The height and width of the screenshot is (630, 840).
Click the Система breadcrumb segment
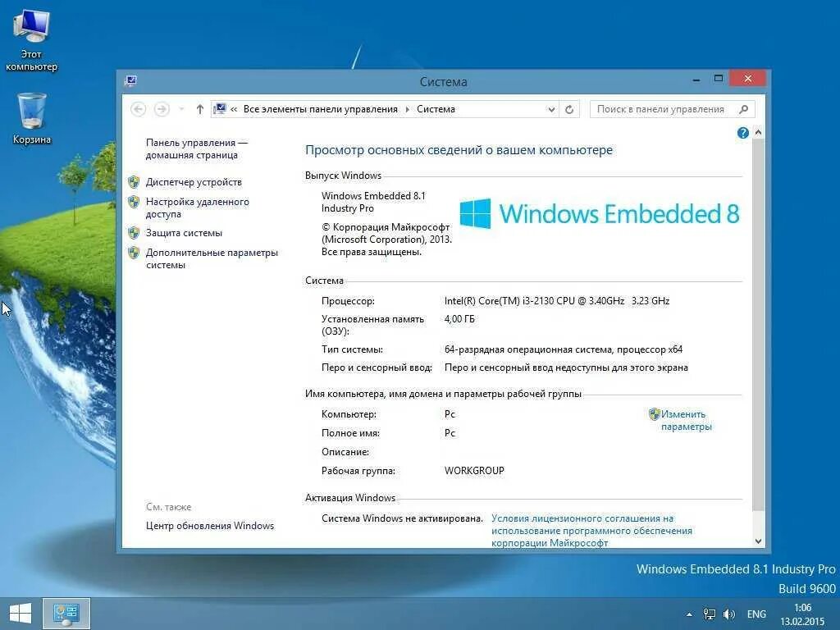[436, 109]
